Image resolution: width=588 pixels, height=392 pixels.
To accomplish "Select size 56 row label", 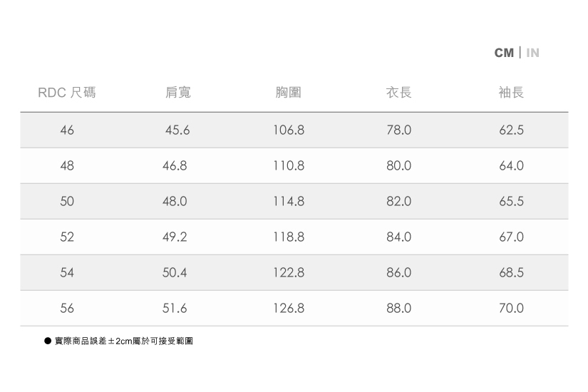I will [x=67, y=309].
